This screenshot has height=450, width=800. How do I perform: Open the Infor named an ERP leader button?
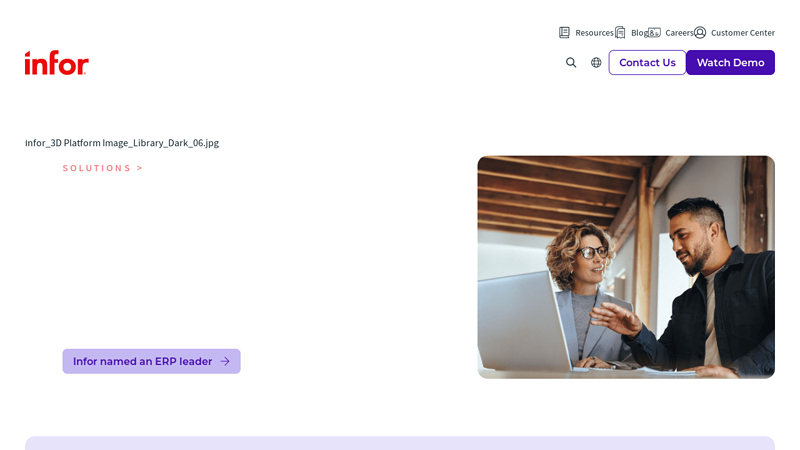[x=152, y=361]
